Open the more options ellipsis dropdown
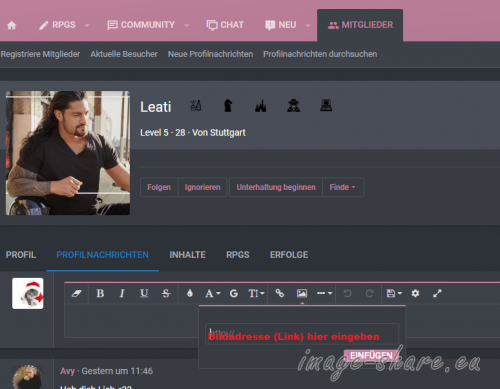500x389 pixels. pos(324,293)
